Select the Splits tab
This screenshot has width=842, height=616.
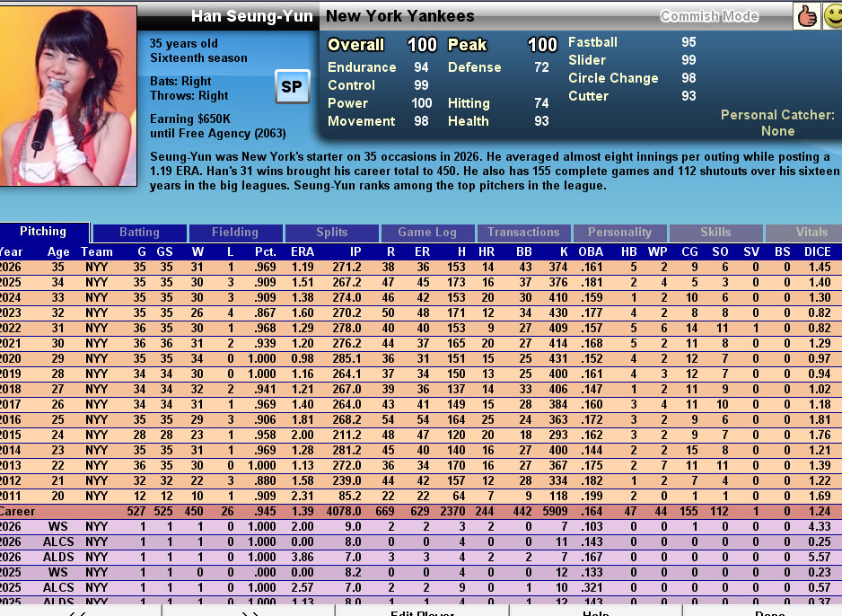coord(332,233)
